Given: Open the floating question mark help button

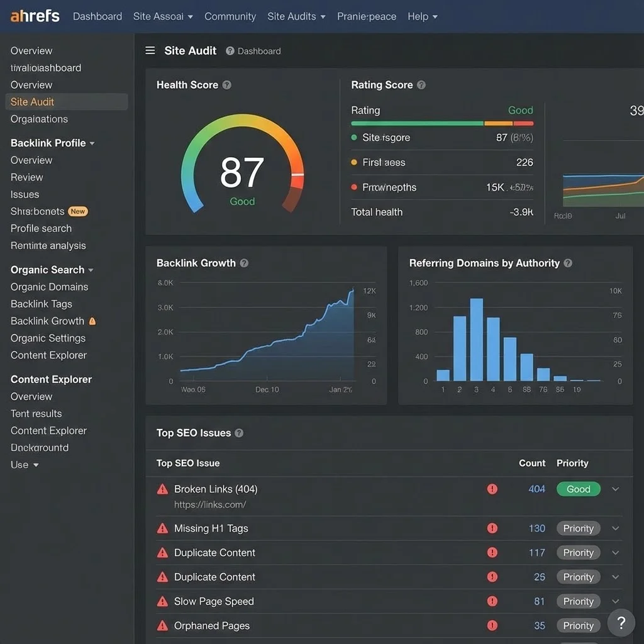Looking at the screenshot, I should [x=621, y=623].
